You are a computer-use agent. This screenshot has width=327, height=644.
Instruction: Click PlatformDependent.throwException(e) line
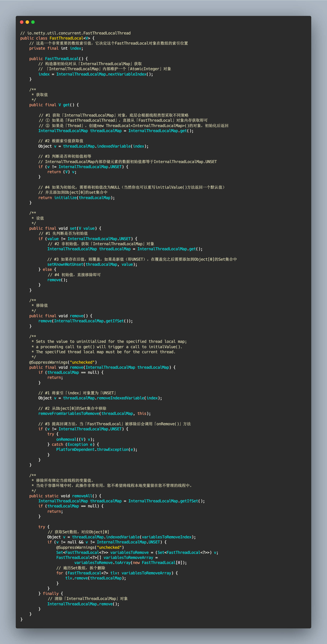[97, 449]
